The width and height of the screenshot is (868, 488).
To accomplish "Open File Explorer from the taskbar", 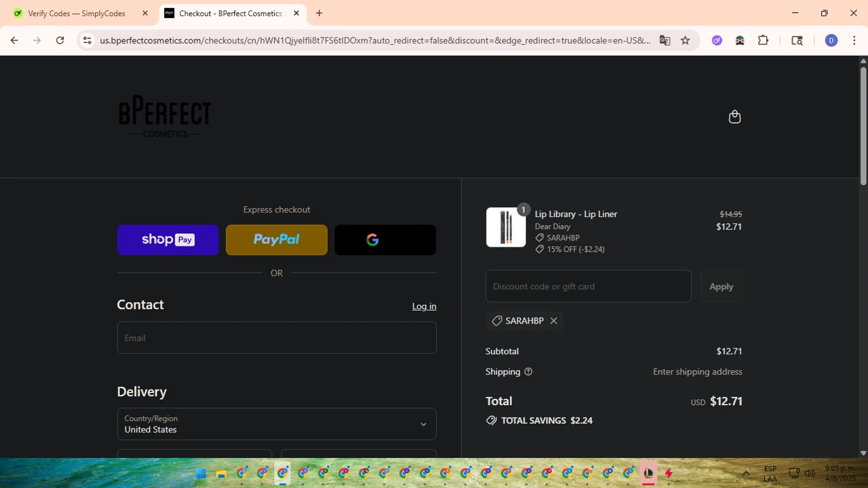I will point(221,474).
